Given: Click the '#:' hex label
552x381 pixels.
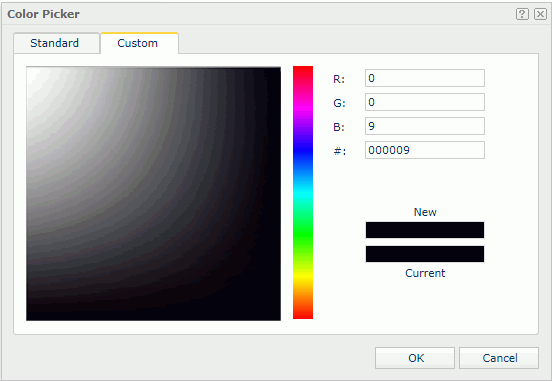Looking at the screenshot, I should tap(340, 151).
